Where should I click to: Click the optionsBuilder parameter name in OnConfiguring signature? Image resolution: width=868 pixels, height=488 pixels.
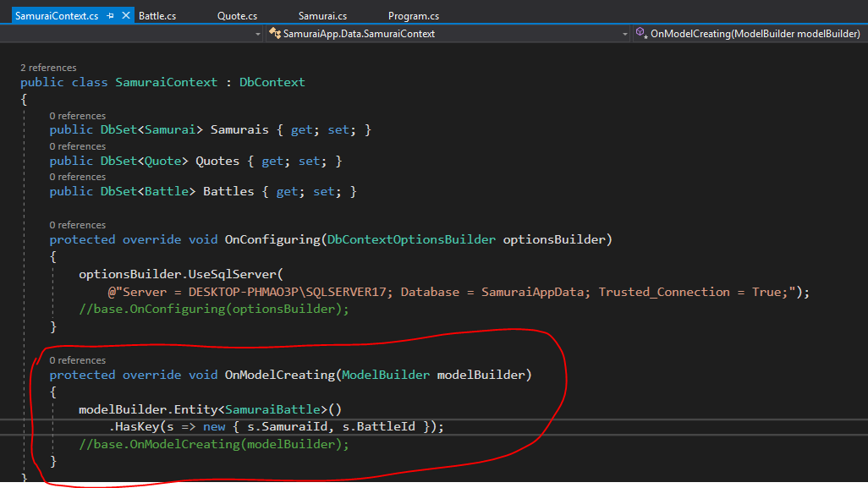pyautogui.click(x=554, y=239)
